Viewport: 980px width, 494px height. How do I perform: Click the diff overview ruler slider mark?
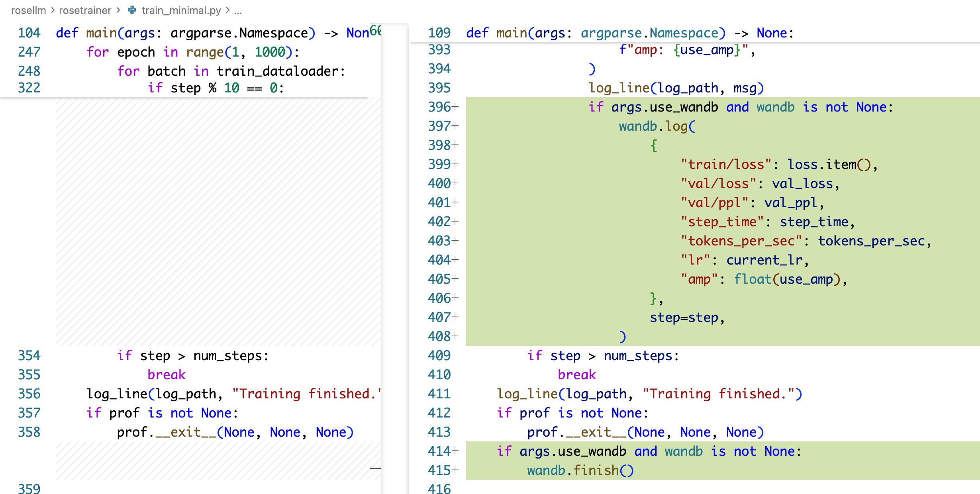pos(375,469)
